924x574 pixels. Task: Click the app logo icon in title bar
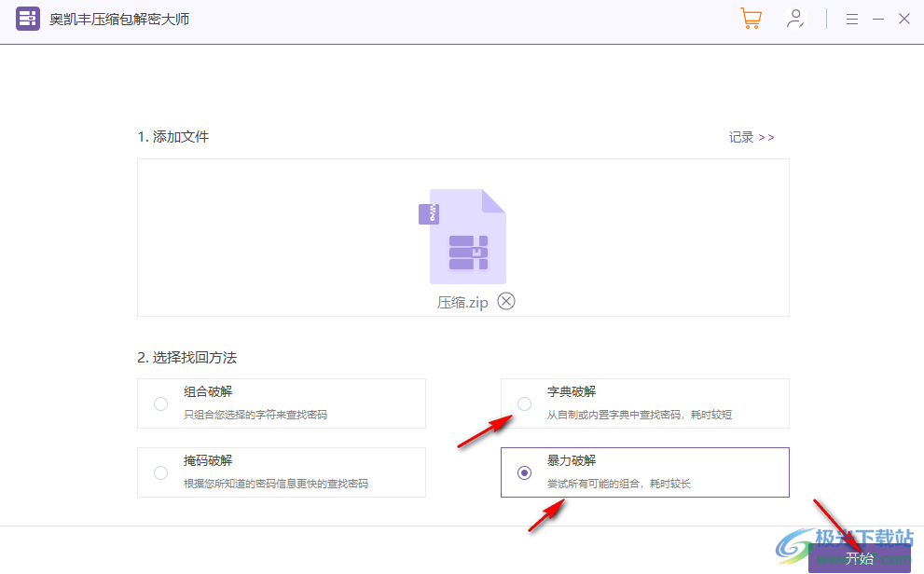pos(28,19)
